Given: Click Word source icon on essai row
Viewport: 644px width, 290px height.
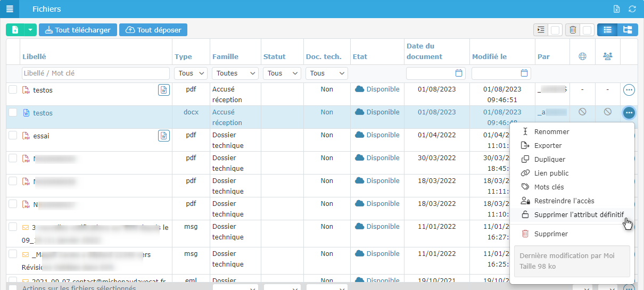Looking at the screenshot, I should click(x=164, y=136).
